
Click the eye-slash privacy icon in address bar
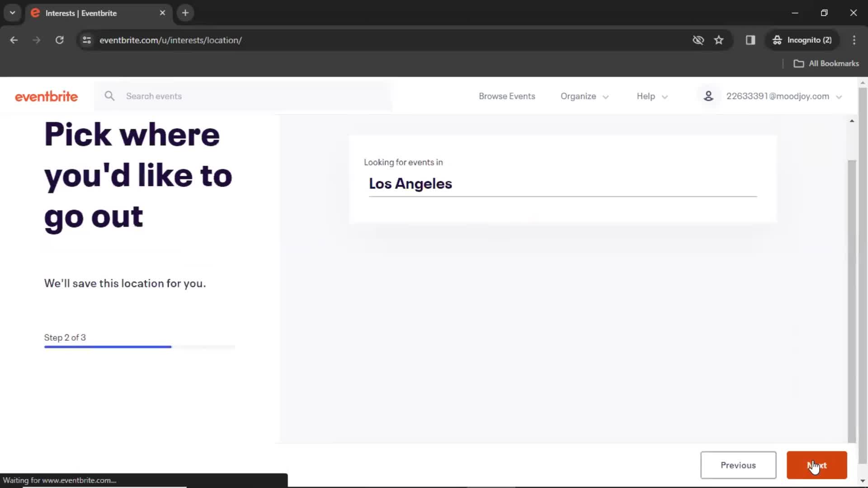click(x=698, y=40)
